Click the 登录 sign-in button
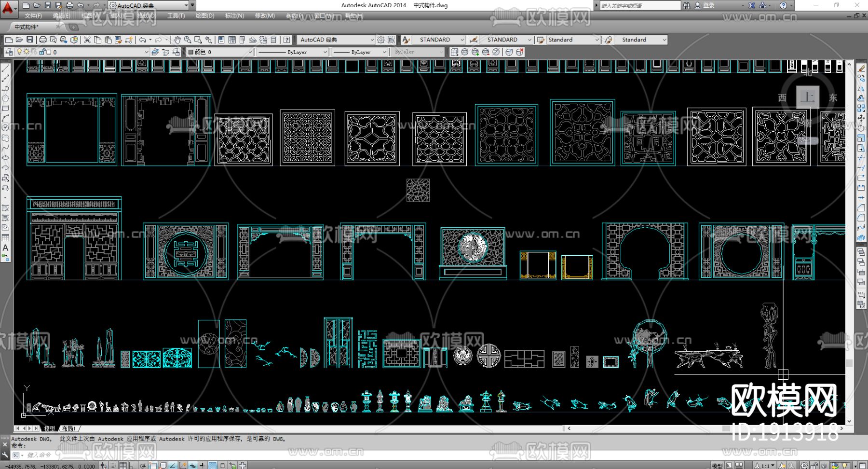The height and width of the screenshot is (469, 868). [x=708, y=5]
